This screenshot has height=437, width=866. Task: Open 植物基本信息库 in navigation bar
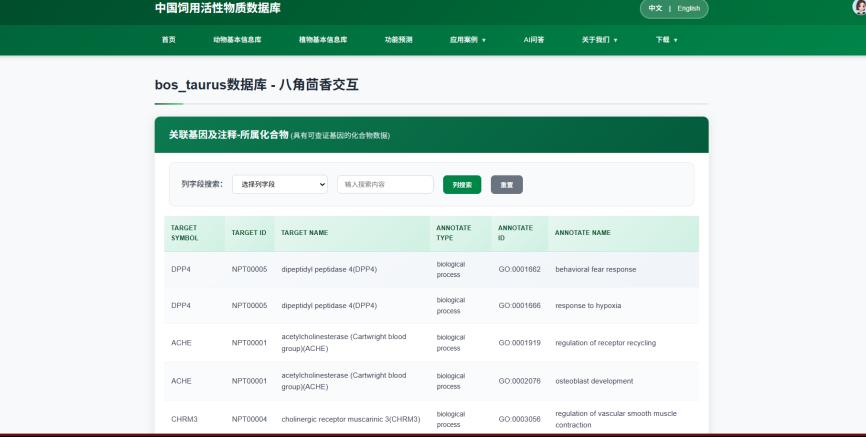323,40
